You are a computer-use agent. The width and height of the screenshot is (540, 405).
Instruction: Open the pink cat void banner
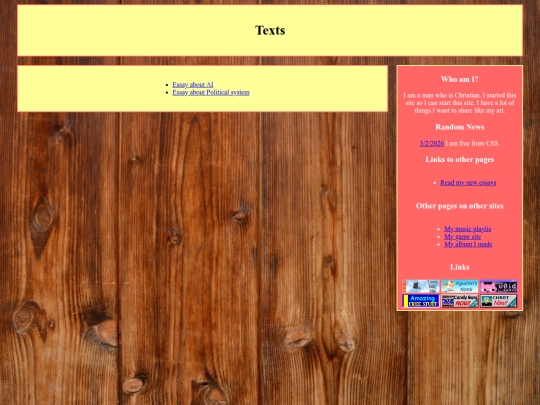coord(499,286)
